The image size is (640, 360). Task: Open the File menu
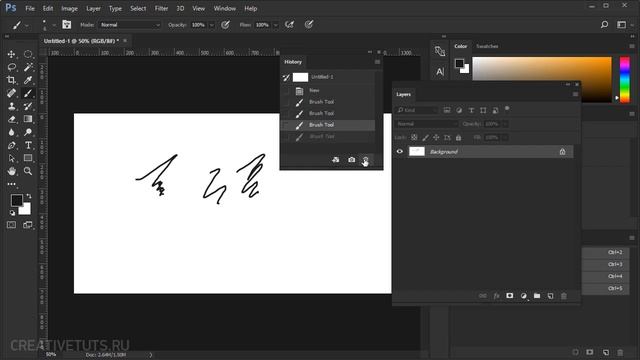30,8
